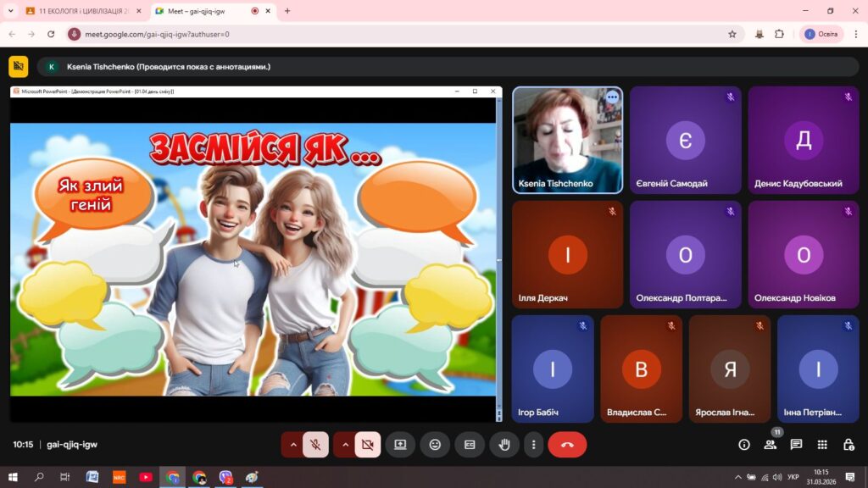Image resolution: width=868 pixels, height=488 pixels.
Task: Expand video settings arrow beside camera
Action: (345, 444)
